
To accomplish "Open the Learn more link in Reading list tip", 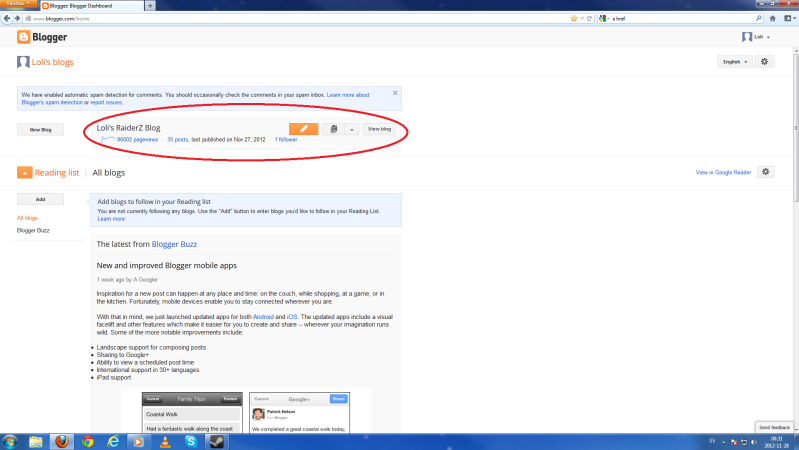I will pyautogui.click(x=111, y=219).
